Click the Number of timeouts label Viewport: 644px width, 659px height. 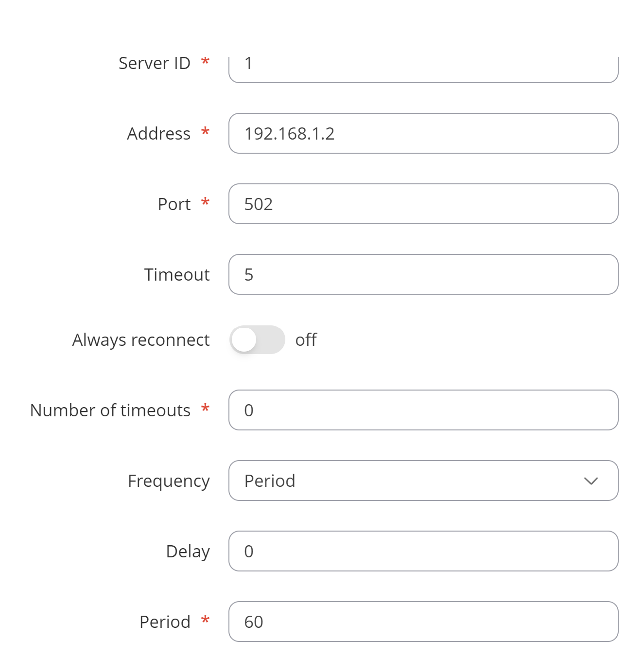110,410
